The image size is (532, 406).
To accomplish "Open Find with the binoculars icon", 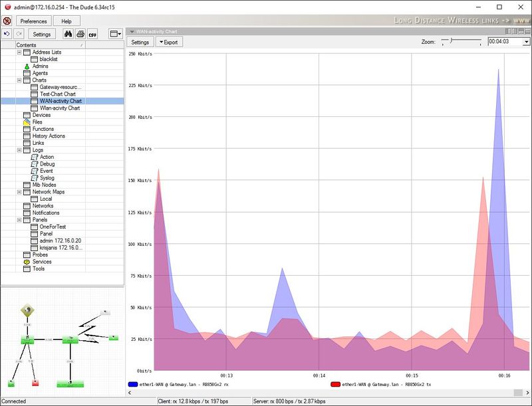I will 68,34.
